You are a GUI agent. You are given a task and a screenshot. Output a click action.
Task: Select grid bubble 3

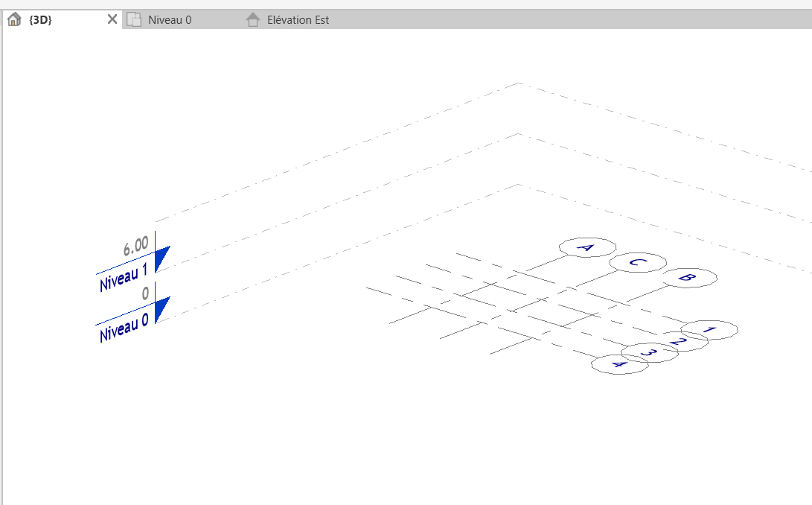(650, 352)
